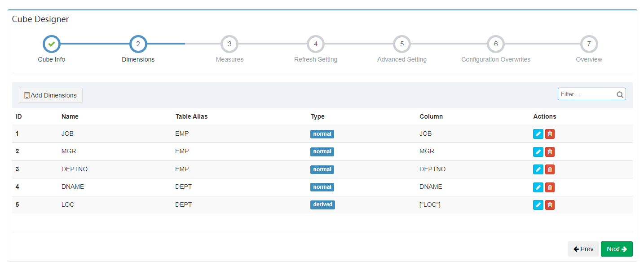Select the JOB name cell

click(x=67, y=133)
